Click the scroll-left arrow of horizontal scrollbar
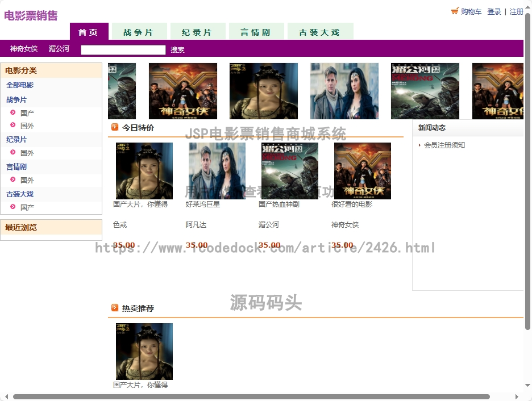Viewport: 532px width, 401px height. coord(6,396)
